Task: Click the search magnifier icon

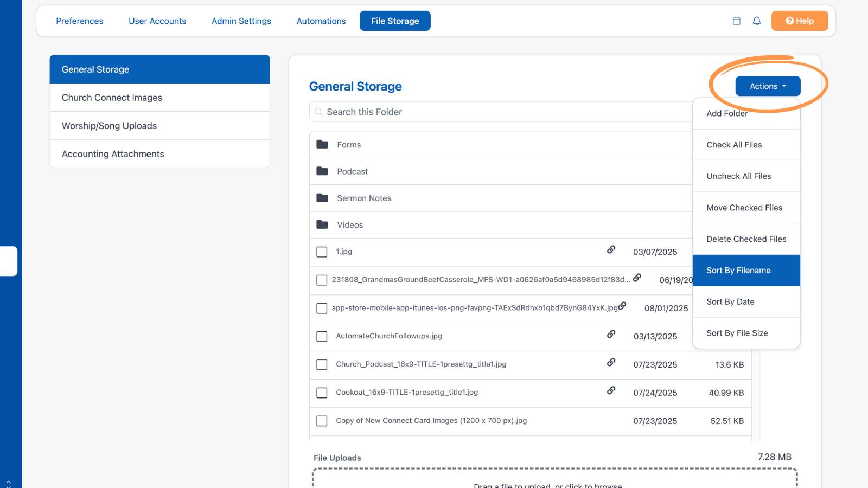Action: (318, 112)
